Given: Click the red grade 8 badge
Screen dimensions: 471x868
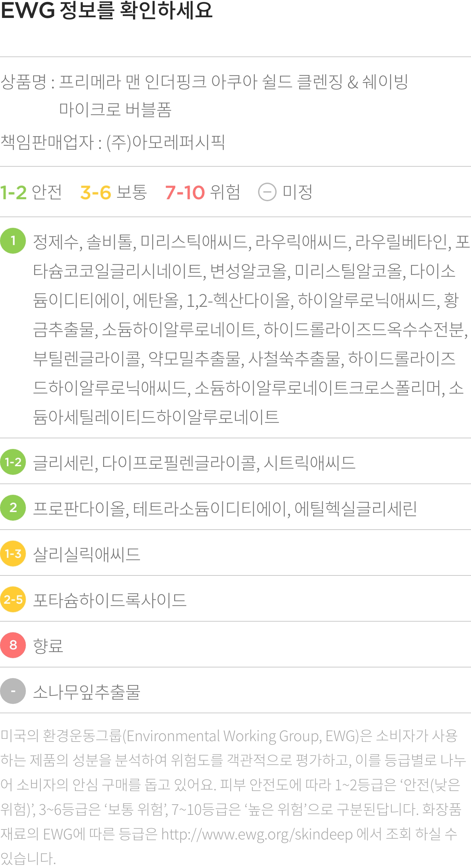Looking at the screenshot, I should (13, 645).
